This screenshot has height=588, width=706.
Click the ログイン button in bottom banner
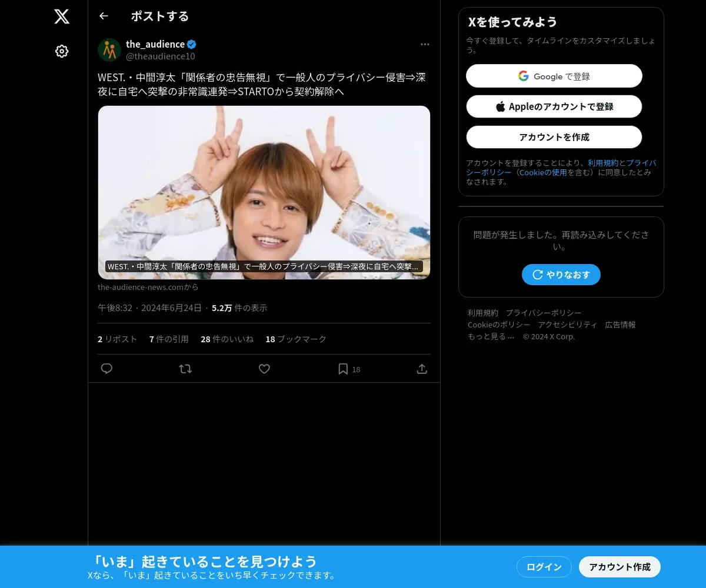544,567
